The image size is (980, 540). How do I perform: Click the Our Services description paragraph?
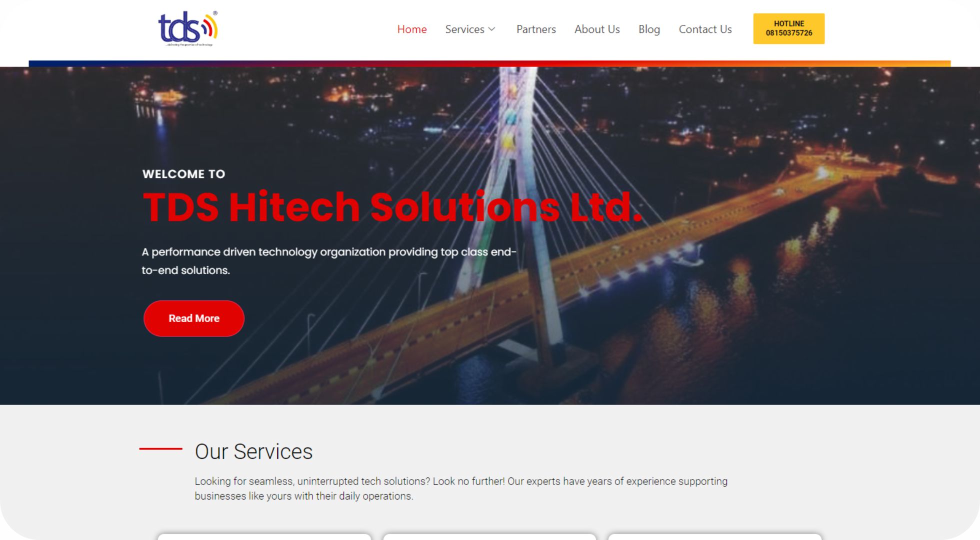pyautogui.click(x=461, y=488)
